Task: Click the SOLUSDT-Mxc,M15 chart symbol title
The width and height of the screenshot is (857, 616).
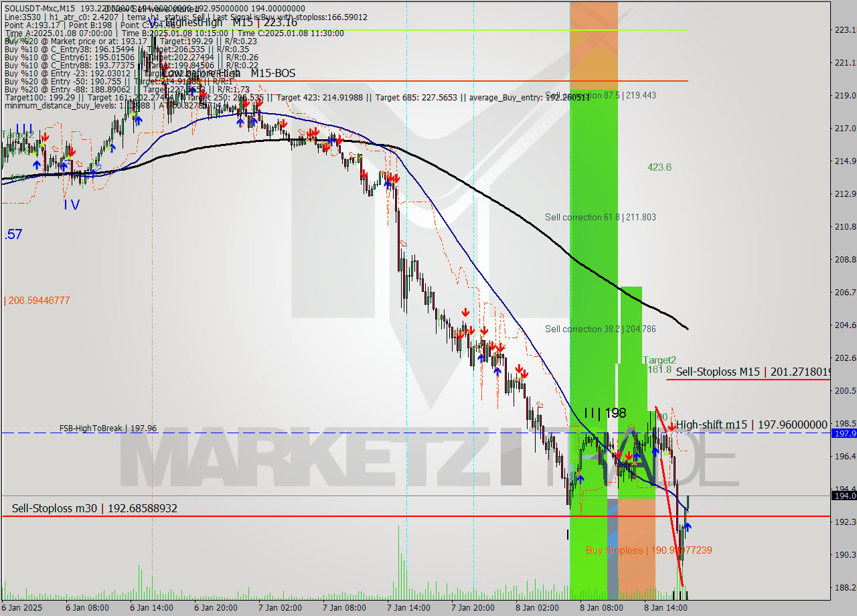Action: click(40, 8)
